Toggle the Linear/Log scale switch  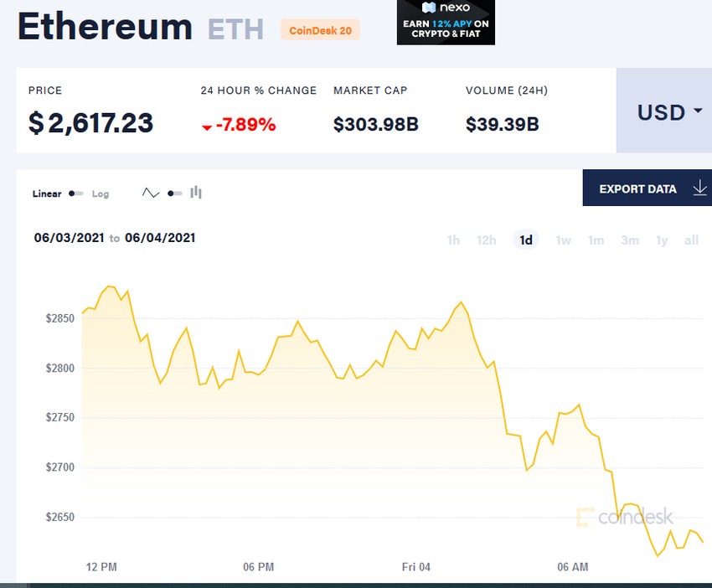(x=75, y=193)
